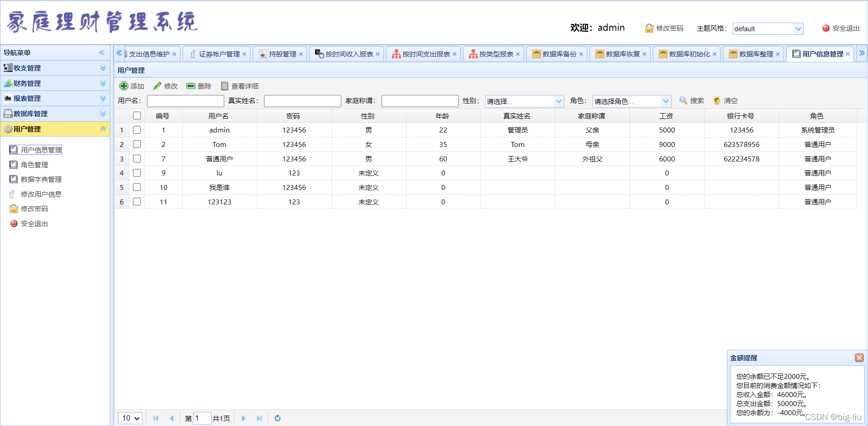Check the 我是谁 row checkbox
868x426 pixels.
(x=137, y=187)
